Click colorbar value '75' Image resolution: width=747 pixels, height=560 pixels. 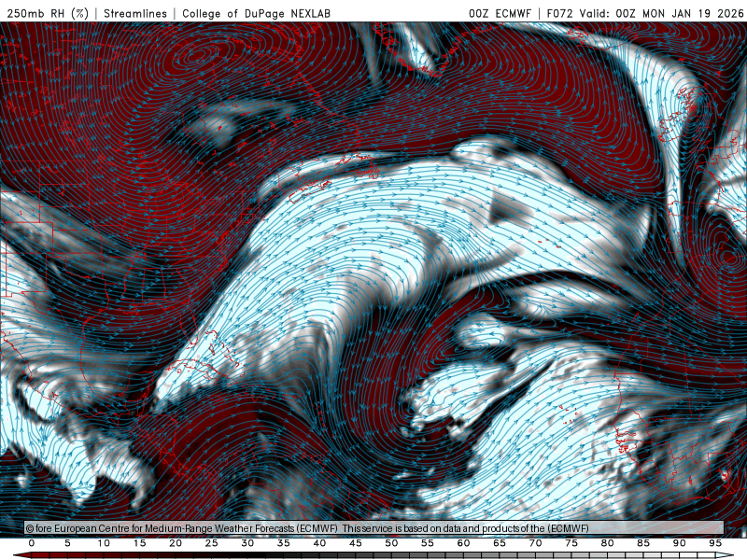[571, 543]
